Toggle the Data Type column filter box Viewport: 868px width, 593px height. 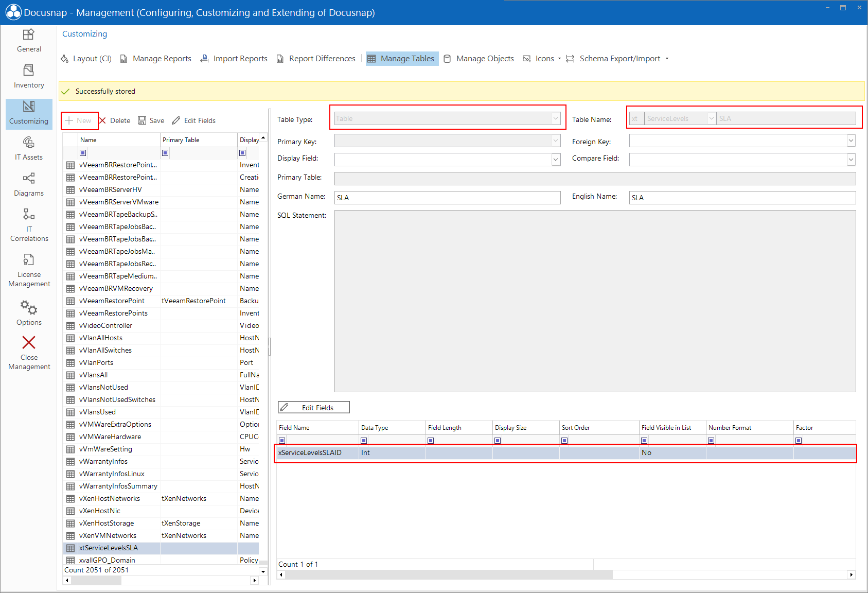point(364,441)
